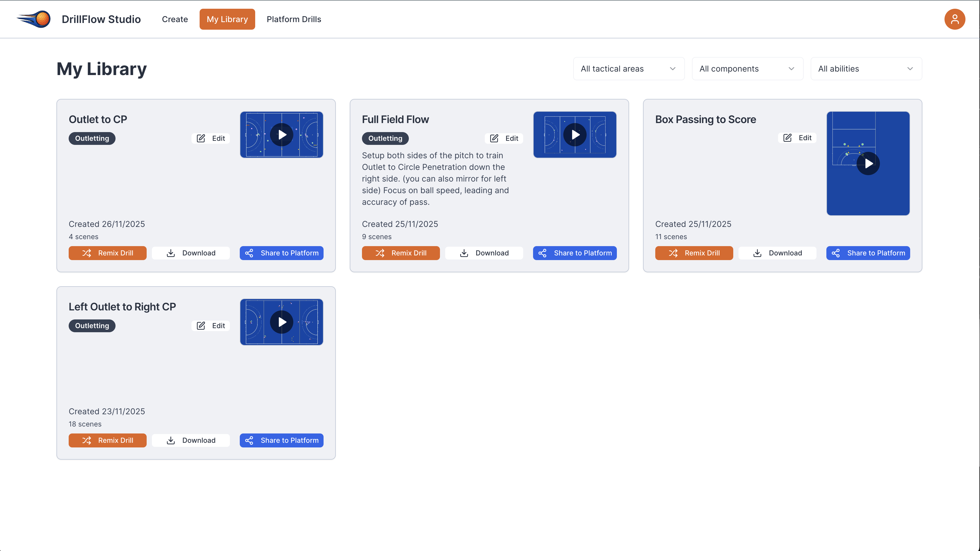Click the '11 scenes' text
980x551 pixels.
point(671,237)
